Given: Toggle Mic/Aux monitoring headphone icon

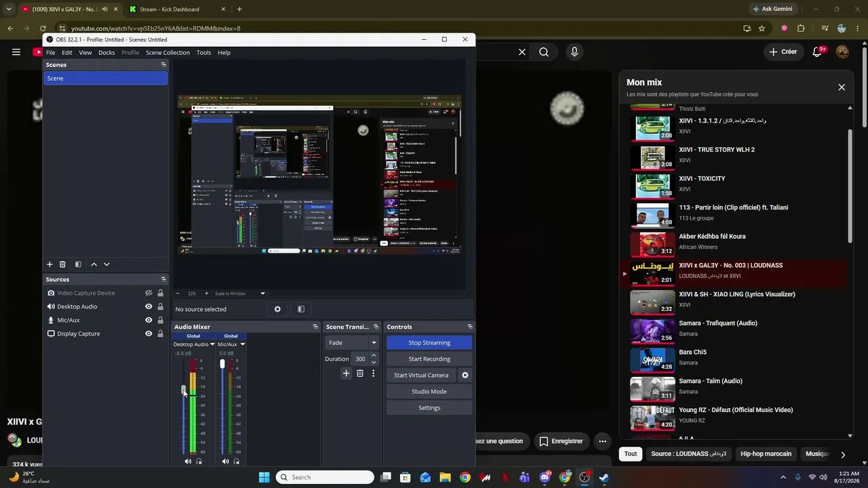Looking at the screenshot, I should (x=236, y=462).
